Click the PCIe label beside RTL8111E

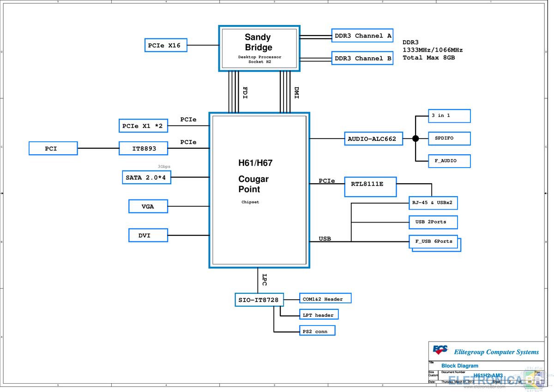[x=327, y=181]
